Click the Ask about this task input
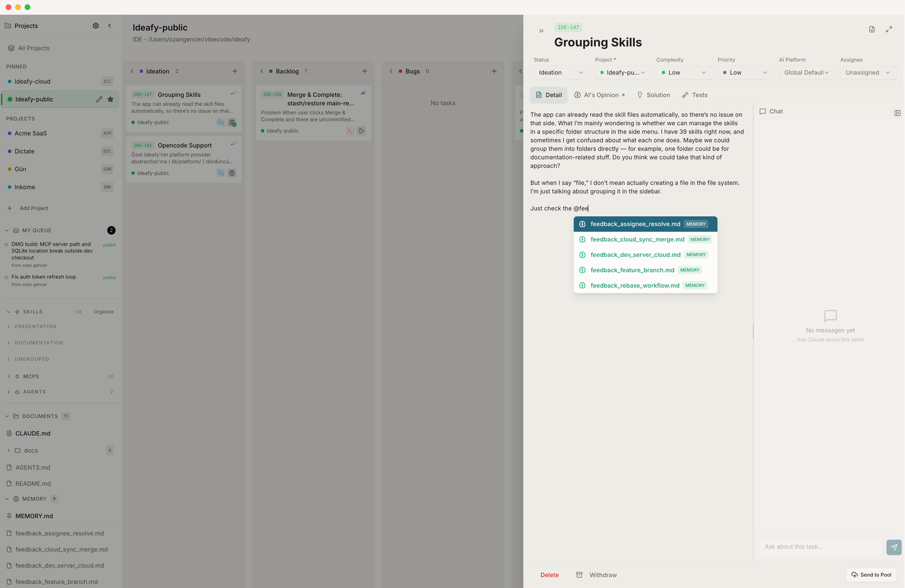The width and height of the screenshot is (905, 588). [820, 547]
